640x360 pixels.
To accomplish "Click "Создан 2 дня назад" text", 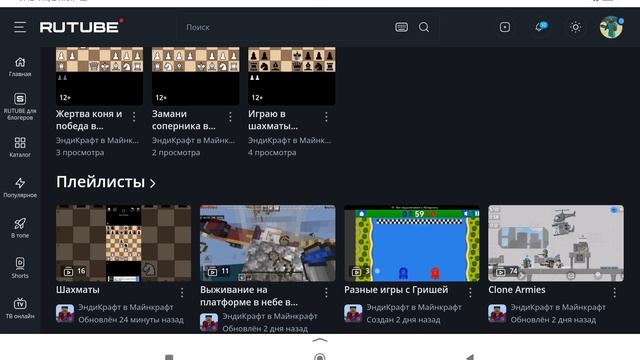I will pos(403,320).
